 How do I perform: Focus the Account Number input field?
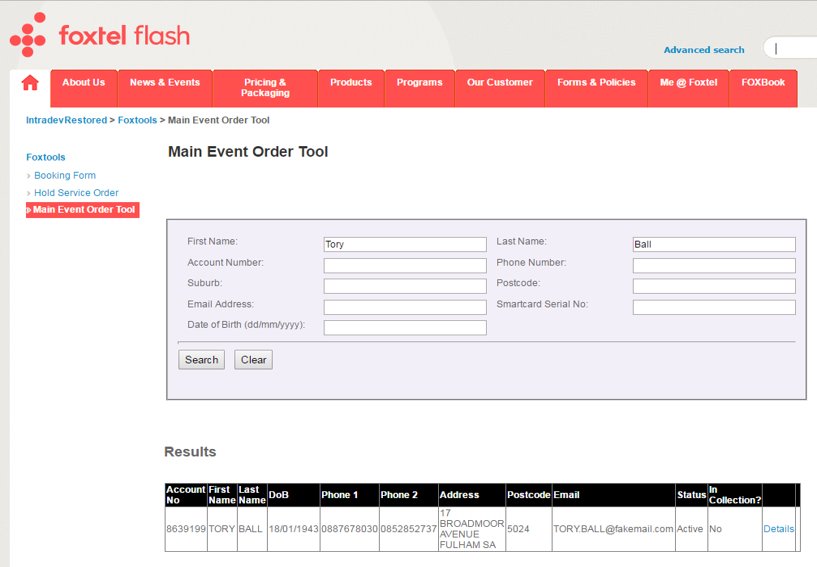[405, 265]
